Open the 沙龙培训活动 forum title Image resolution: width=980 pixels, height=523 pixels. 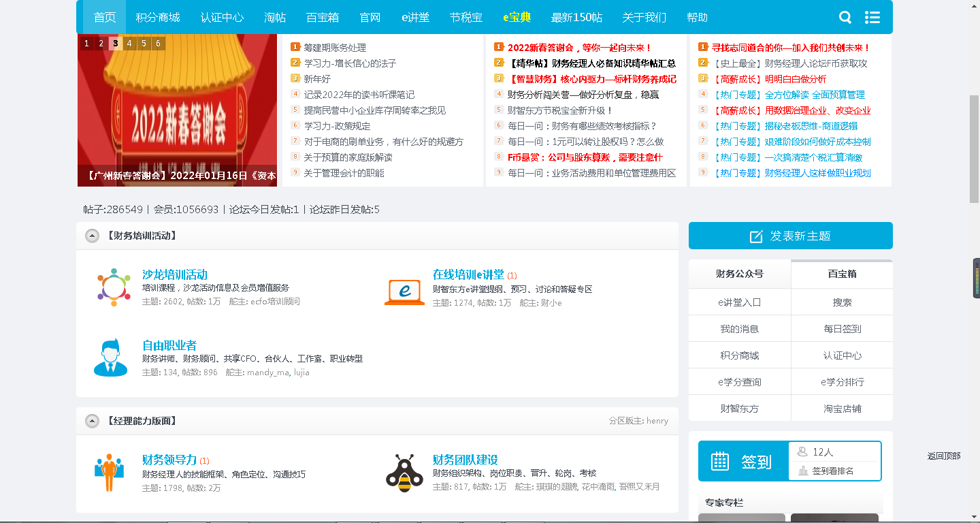[175, 274]
